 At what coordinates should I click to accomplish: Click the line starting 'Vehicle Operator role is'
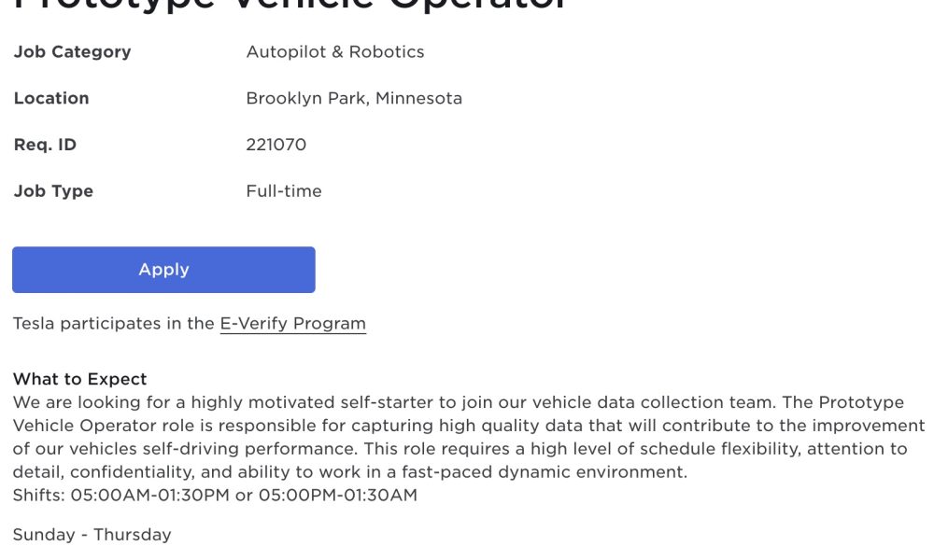click(469, 427)
